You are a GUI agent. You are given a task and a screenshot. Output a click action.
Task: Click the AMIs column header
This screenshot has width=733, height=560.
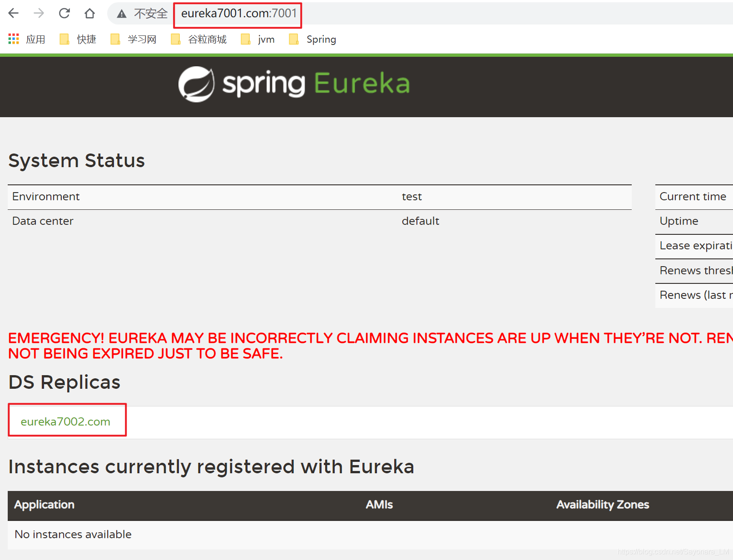(379, 505)
